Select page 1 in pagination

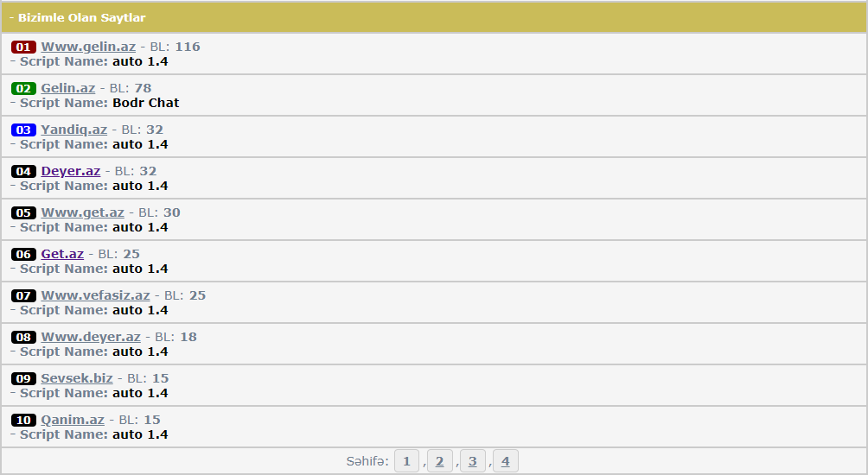click(x=406, y=461)
